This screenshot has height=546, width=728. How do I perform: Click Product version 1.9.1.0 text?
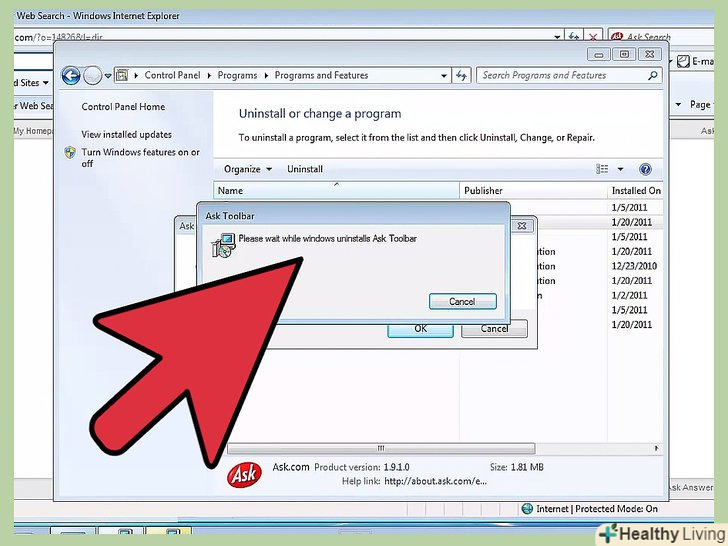click(x=362, y=468)
